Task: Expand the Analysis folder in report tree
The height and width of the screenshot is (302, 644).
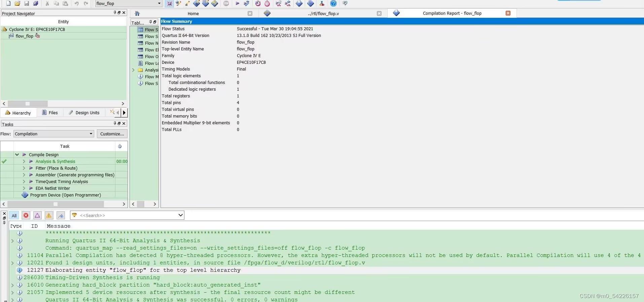Action: [133, 70]
